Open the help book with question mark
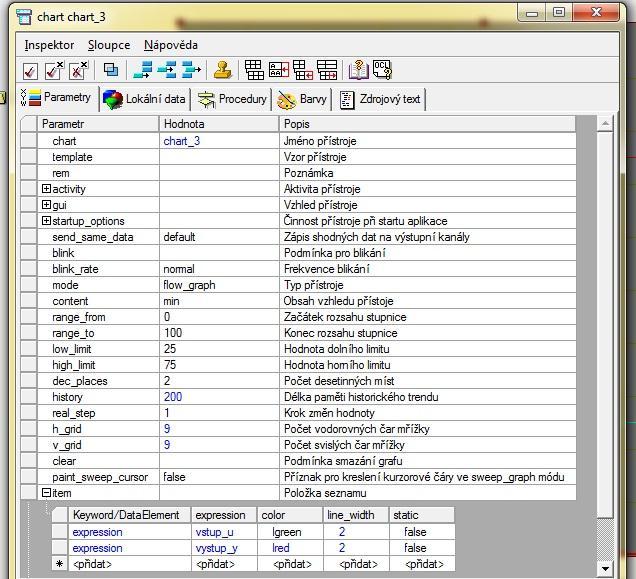This screenshot has width=636, height=579. (x=359, y=70)
